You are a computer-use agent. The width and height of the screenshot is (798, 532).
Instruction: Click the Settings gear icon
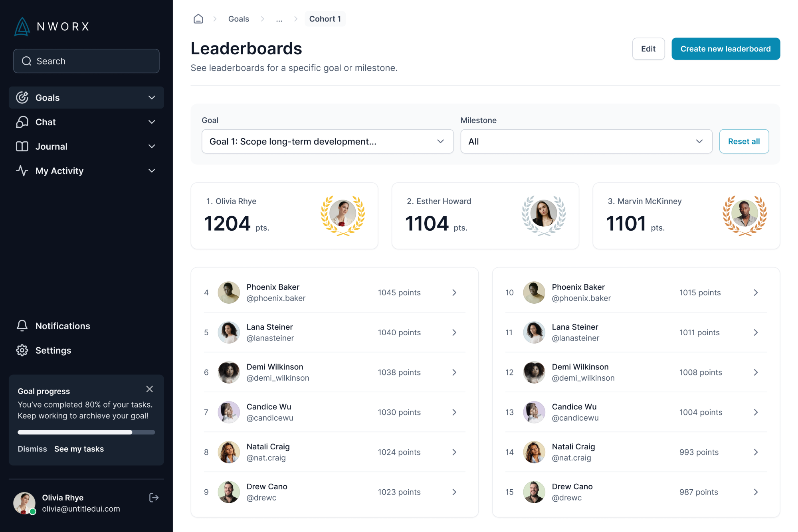(22, 350)
